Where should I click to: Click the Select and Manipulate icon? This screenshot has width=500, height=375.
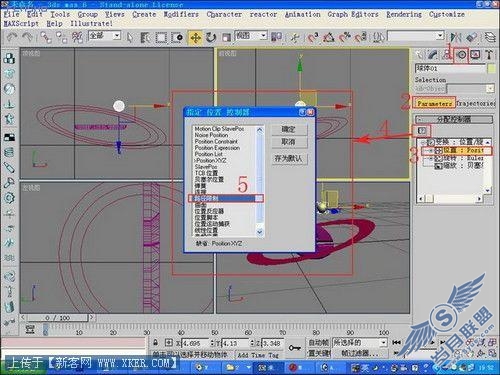click(x=295, y=37)
